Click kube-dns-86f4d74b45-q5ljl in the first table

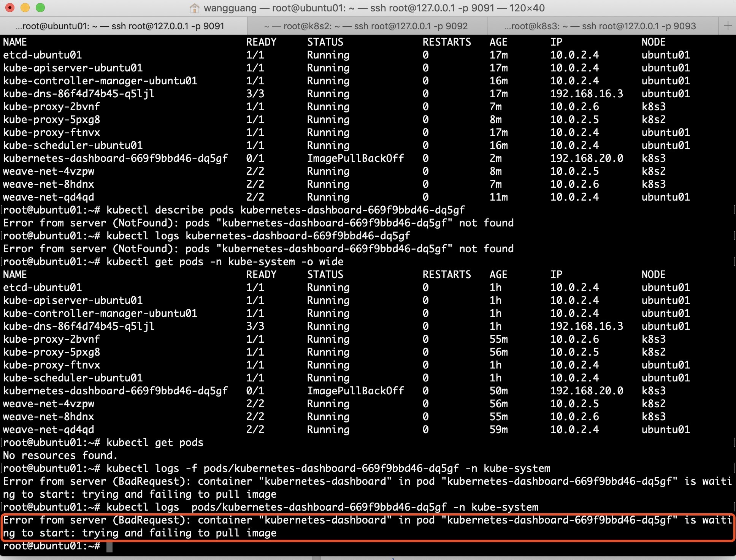(x=79, y=94)
